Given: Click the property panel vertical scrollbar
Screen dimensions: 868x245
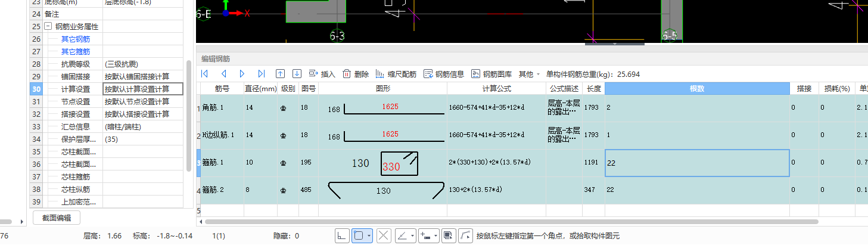Looking at the screenshot, I should [x=189, y=116].
